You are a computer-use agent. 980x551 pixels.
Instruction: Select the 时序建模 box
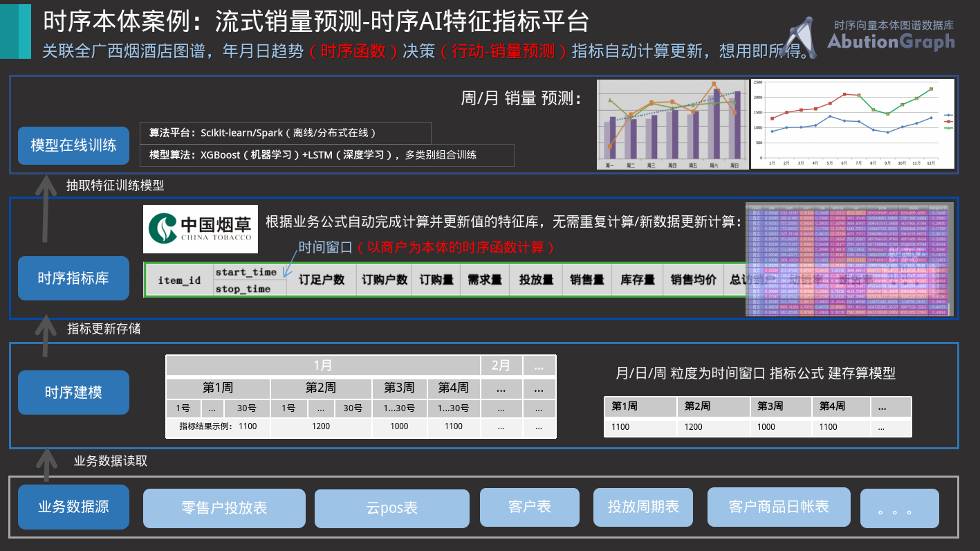(73, 392)
